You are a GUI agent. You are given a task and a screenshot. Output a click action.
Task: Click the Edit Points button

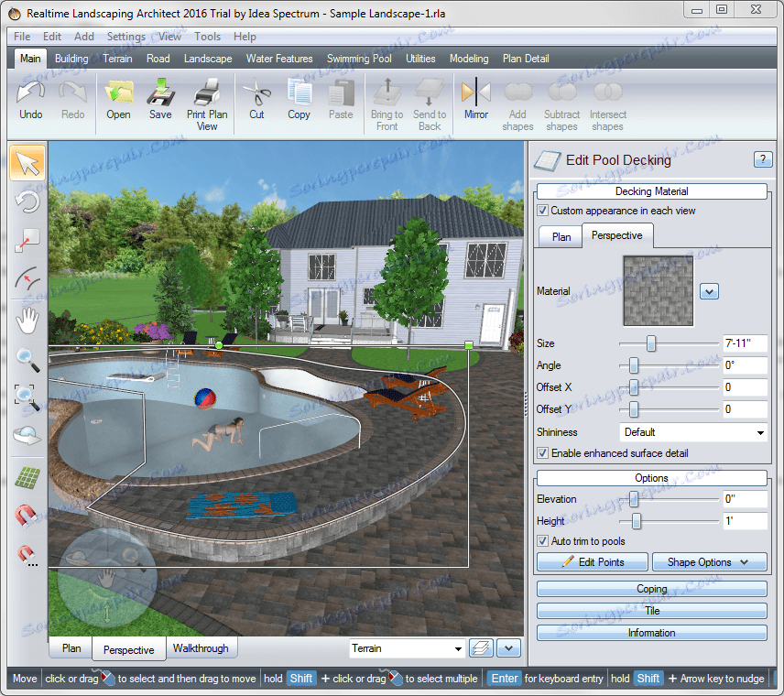click(593, 562)
